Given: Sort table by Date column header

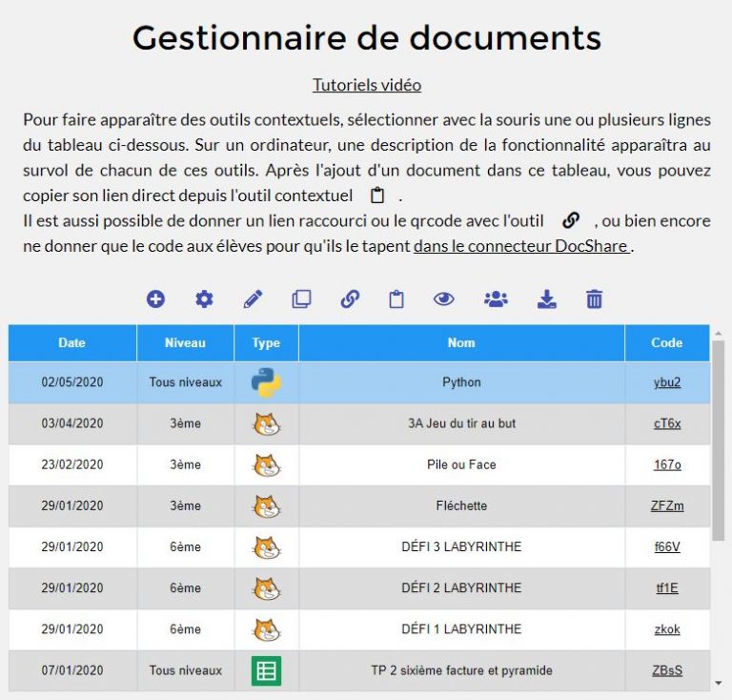Looking at the screenshot, I should point(71,343).
